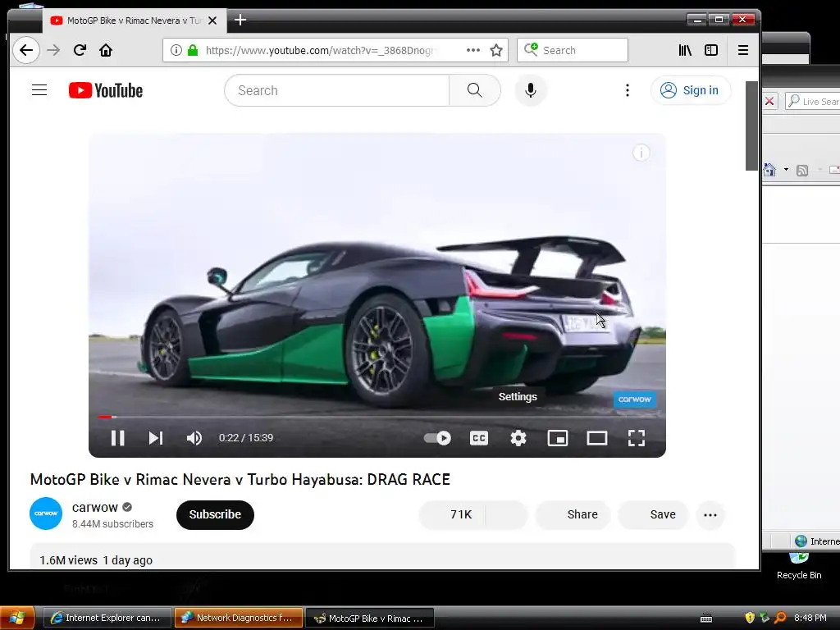Click the YouTube search magnifier button

[x=474, y=90]
